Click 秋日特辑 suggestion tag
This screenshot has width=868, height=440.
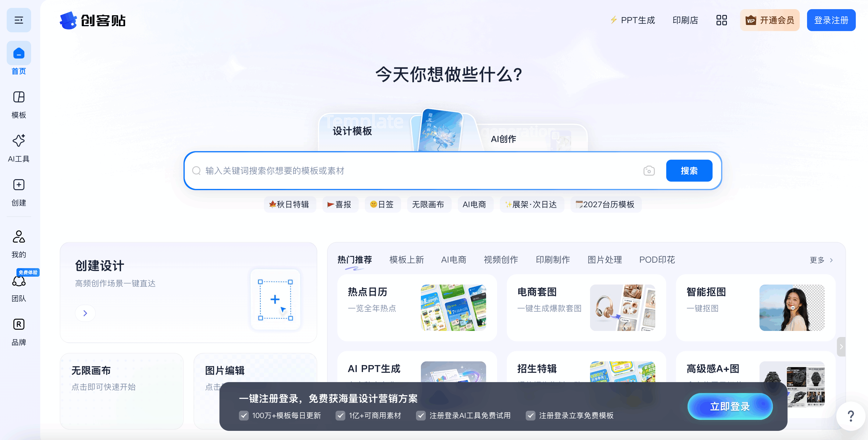click(x=290, y=204)
